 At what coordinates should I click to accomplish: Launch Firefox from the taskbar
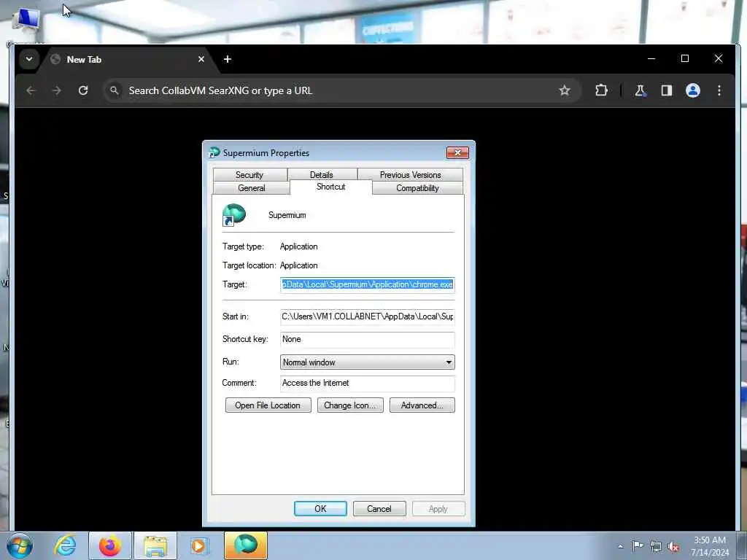[109, 545]
